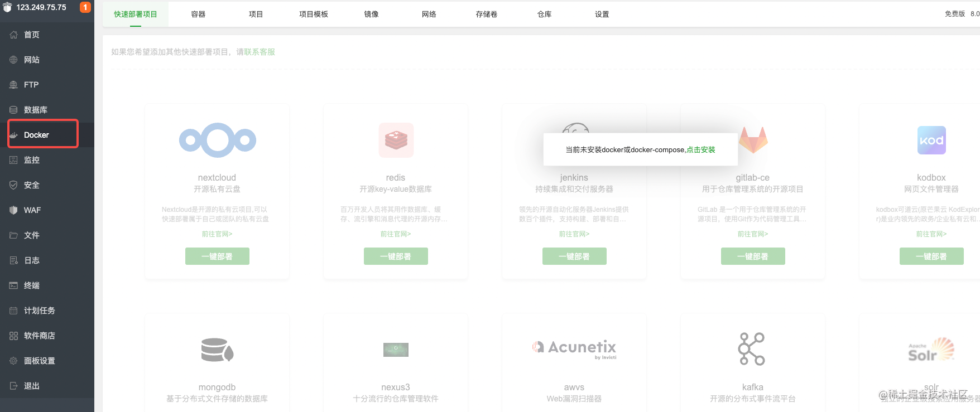
Task: Click the nexus3 logo image
Action: point(396,350)
